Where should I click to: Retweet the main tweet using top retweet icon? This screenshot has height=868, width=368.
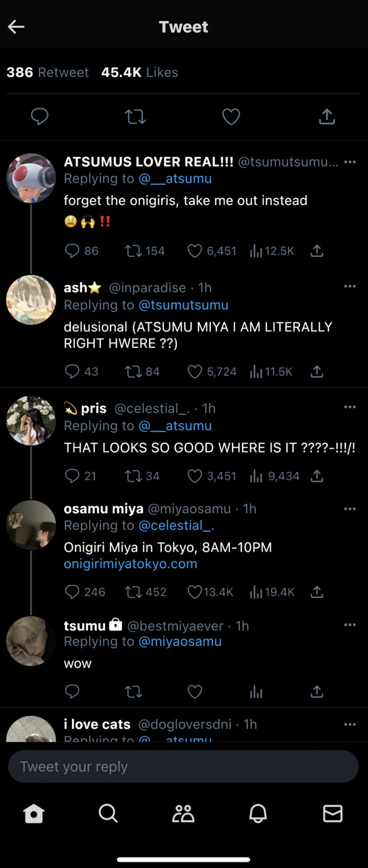[135, 117]
